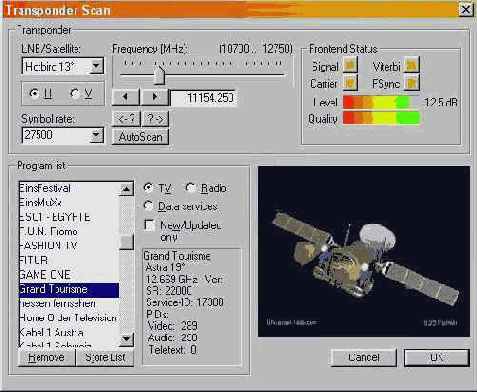This screenshot has height=392, width=477.
Task: Remove the selected program
Action: (x=47, y=358)
